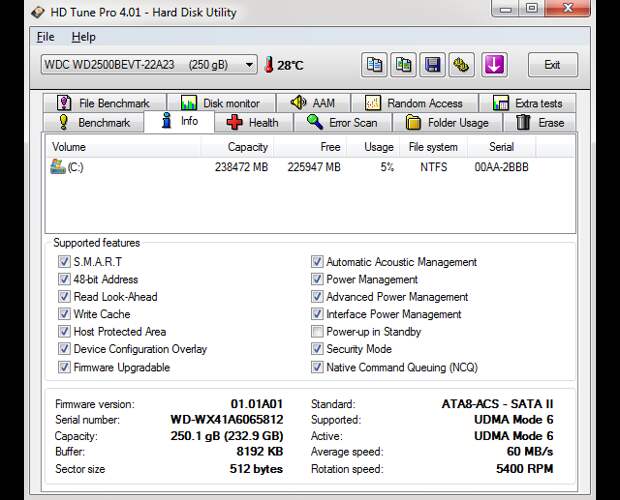The width and height of the screenshot is (620, 500).
Task: Enable the Power-up in Standby checkbox
Action: (x=317, y=331)
